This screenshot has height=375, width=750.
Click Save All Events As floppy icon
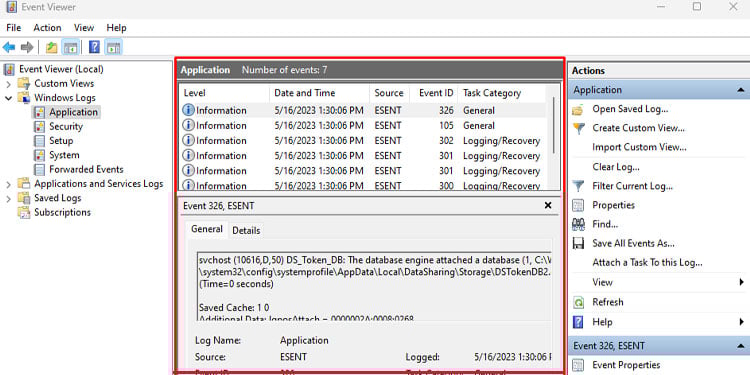[x=578, y=243]
